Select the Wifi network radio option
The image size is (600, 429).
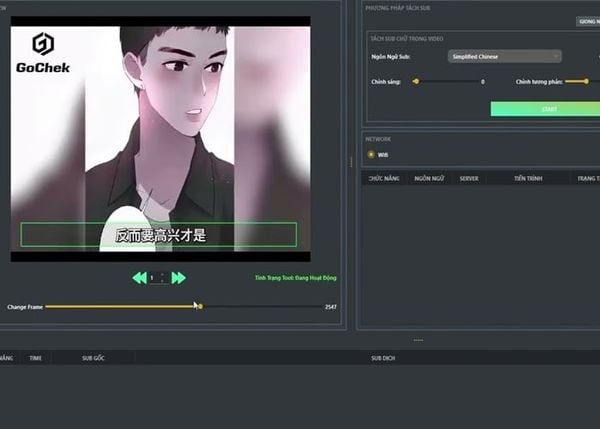pyautogui.click(x=371, y=155)
